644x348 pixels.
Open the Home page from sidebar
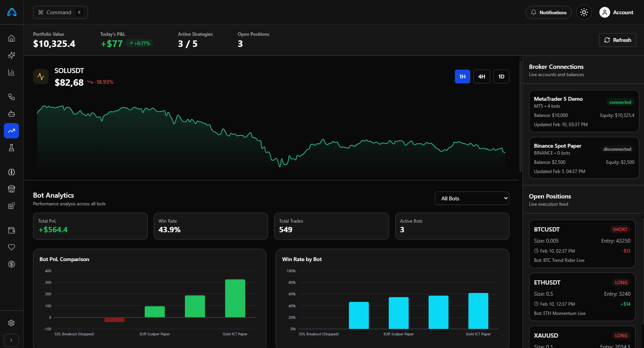[12, 38]
